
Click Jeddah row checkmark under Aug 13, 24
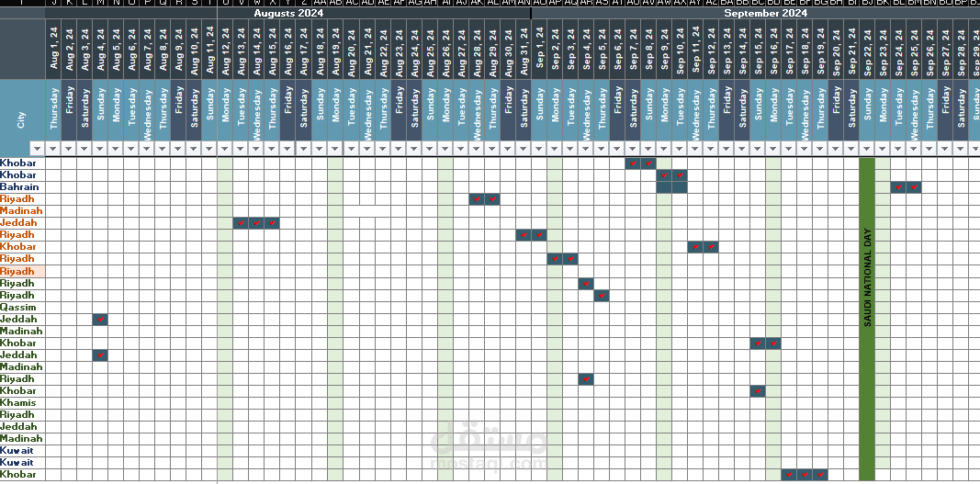point(242,223)
